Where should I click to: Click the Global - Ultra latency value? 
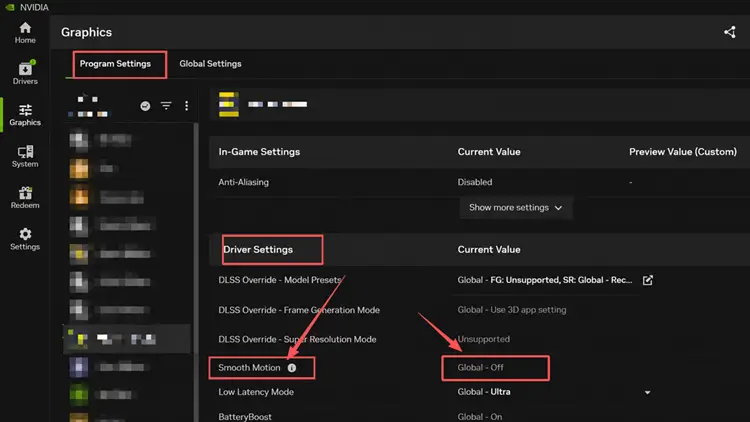[484, 392]
